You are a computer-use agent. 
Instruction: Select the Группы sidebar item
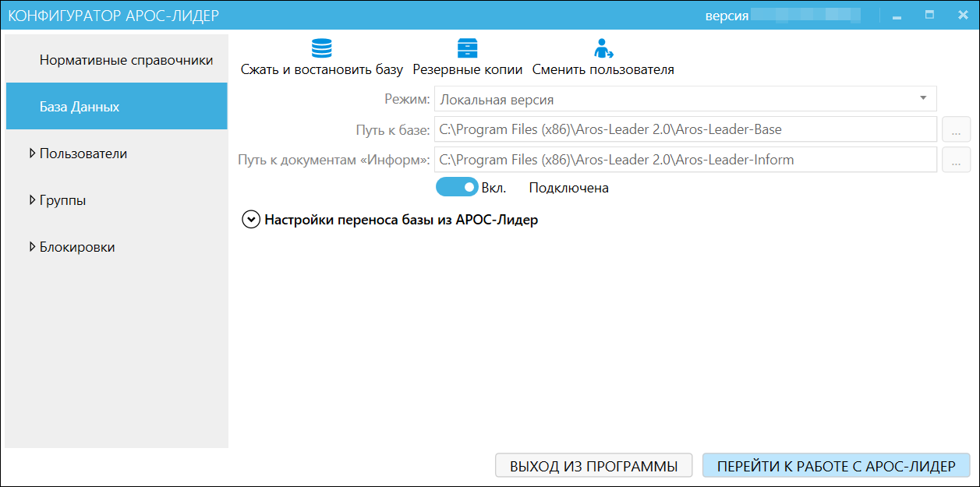pyautogui.click(x=116, y=200)
